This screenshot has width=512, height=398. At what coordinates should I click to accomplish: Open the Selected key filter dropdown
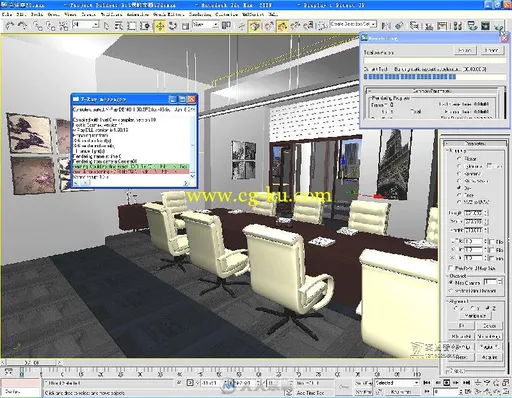(x=417, y=383)
